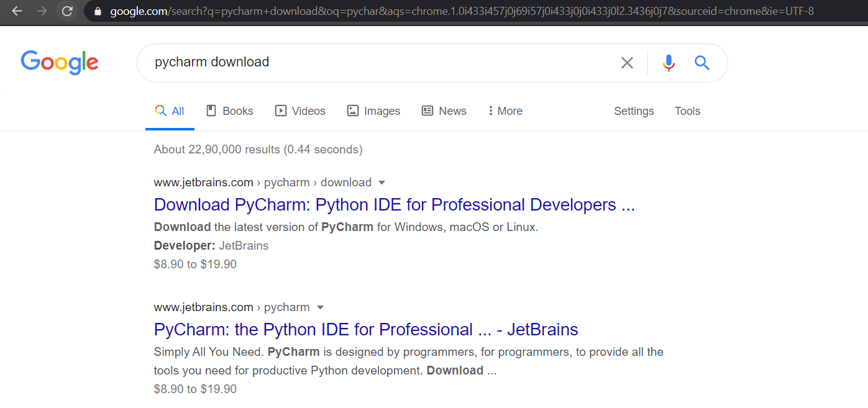The width and height of the screenshot is (868, 408).
Task: Select the All results tab
Action: coord(170,111)
